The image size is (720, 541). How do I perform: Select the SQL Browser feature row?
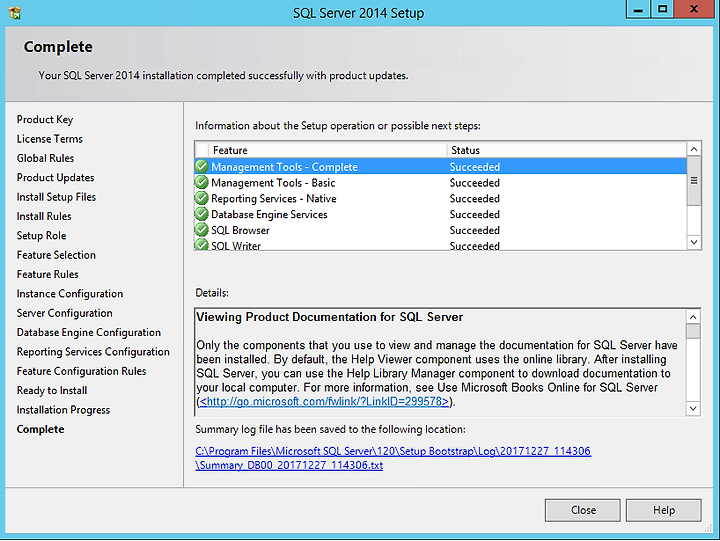[x=441, y=230]
